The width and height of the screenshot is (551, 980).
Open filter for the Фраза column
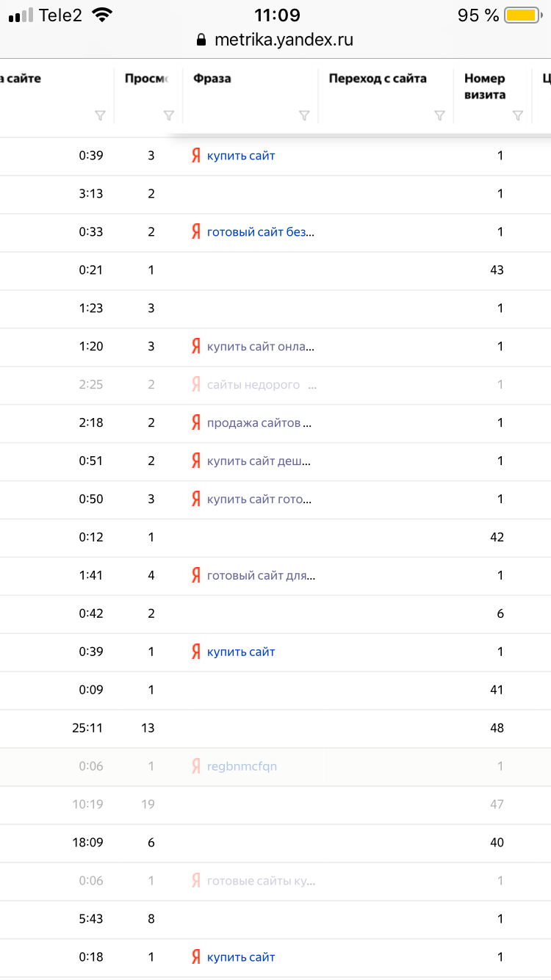coord(304,115)
